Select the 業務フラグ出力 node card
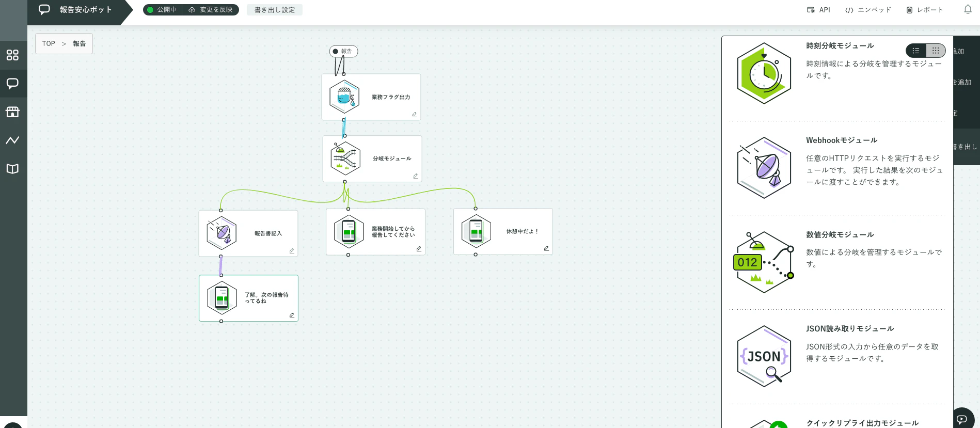 (371, 97)
